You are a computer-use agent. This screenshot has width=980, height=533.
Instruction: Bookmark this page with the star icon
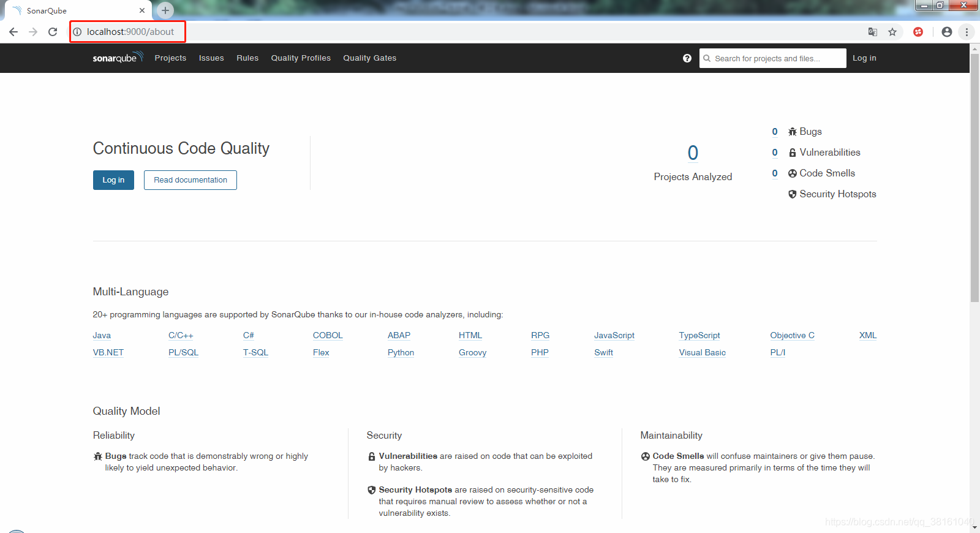892,32
